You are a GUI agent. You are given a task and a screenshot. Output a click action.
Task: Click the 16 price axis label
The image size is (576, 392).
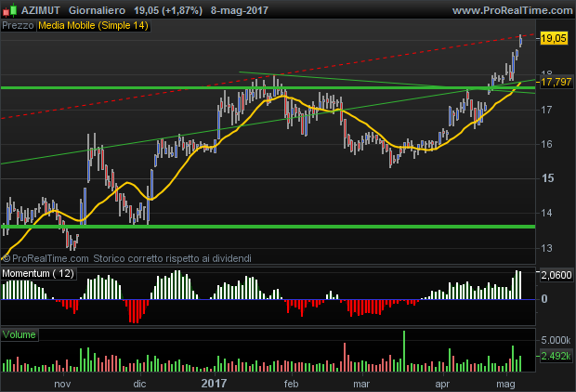[546, 144]
